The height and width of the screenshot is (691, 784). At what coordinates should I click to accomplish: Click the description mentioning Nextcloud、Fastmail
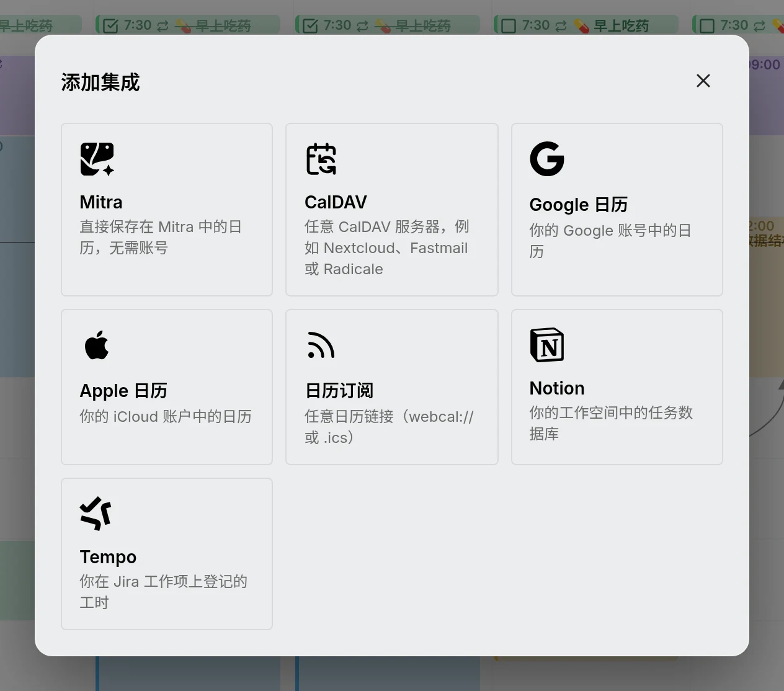387,248
